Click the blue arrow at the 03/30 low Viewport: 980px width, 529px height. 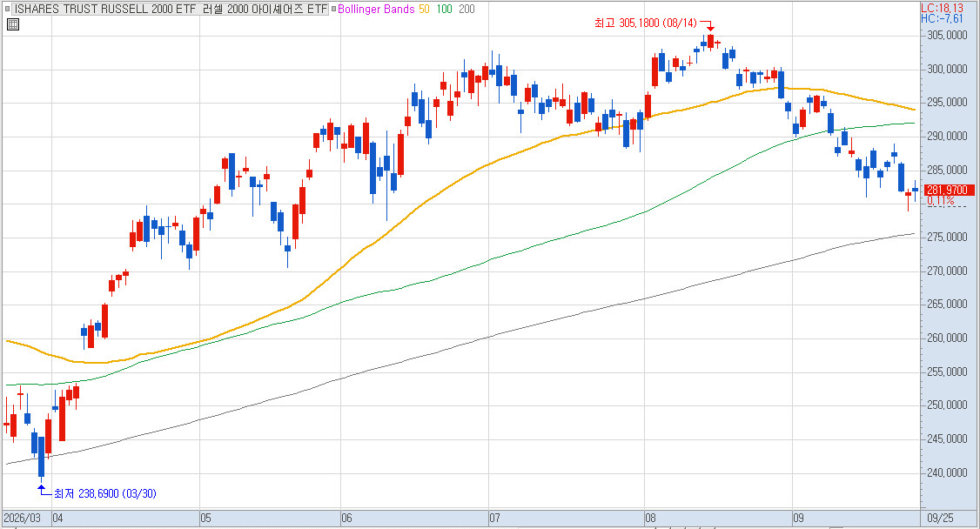[44, 490]
